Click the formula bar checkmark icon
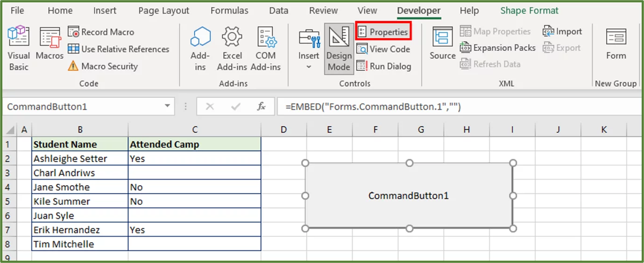The image size is (644, 263). [x=236, y=106]
